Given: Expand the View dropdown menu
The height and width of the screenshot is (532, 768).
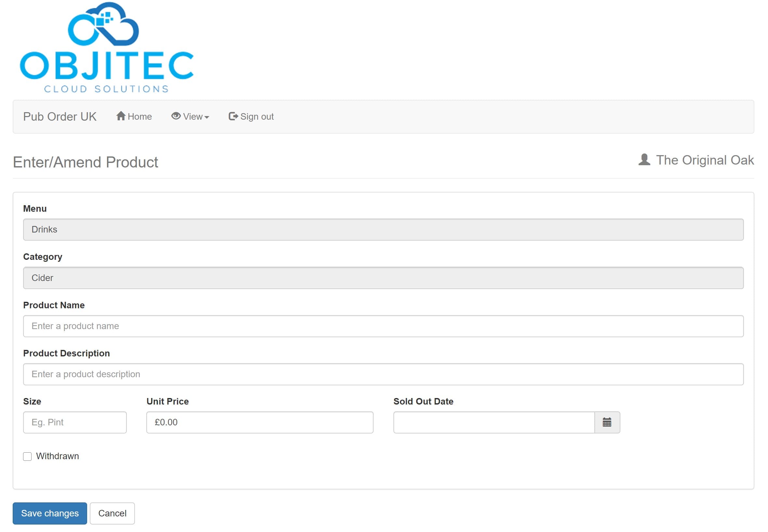Looking at the screenshot, I should point(190,117).
